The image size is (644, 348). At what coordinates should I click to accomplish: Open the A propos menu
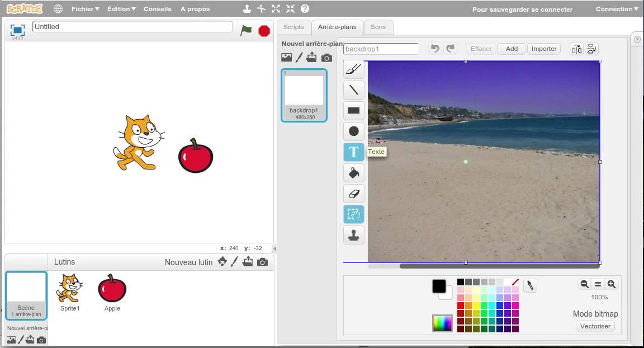(x=195, y=8)
